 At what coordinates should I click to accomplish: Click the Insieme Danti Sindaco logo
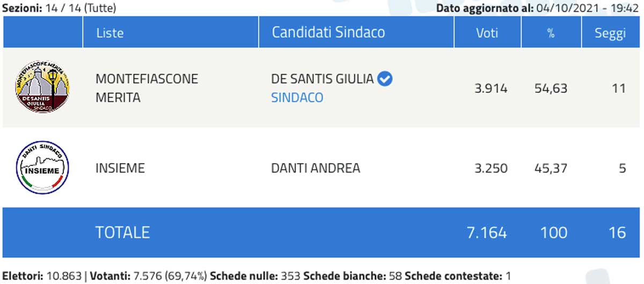click(42, 168)
